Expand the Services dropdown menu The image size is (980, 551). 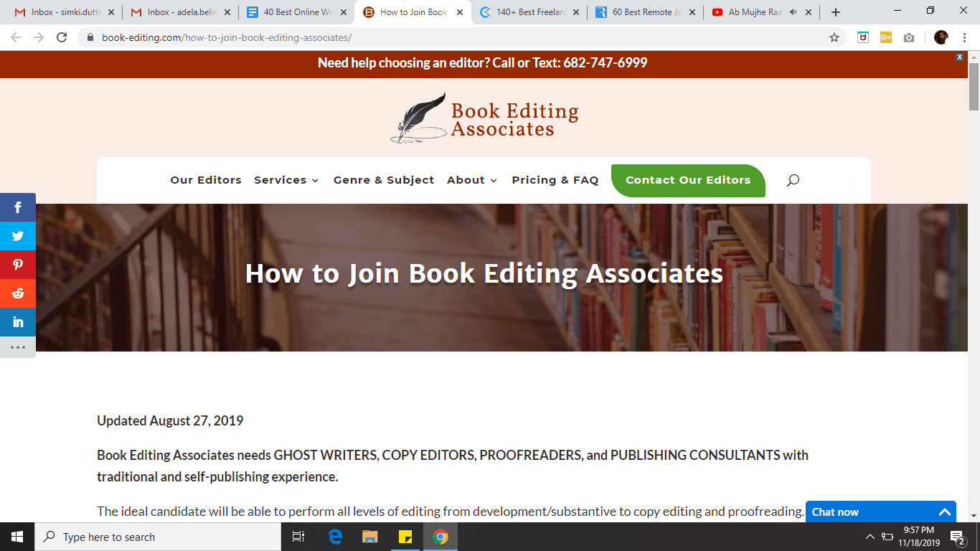(286, 180)
